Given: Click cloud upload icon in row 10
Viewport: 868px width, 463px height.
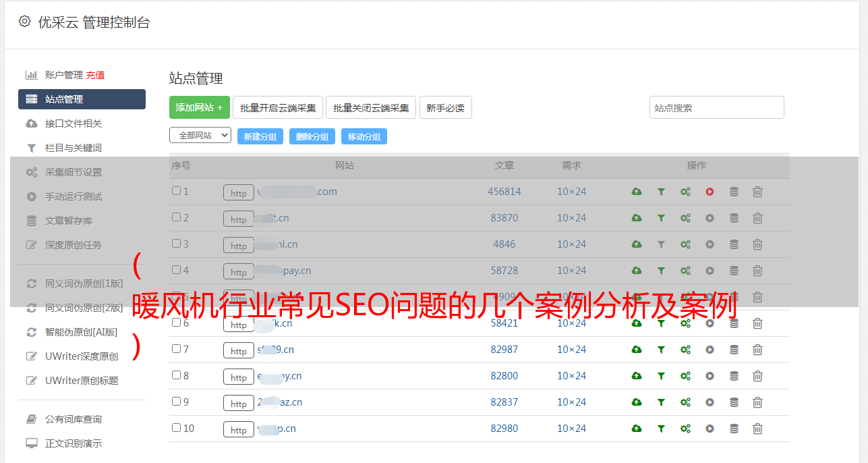Looking at the screenshot, I should [x=637, y=429].
